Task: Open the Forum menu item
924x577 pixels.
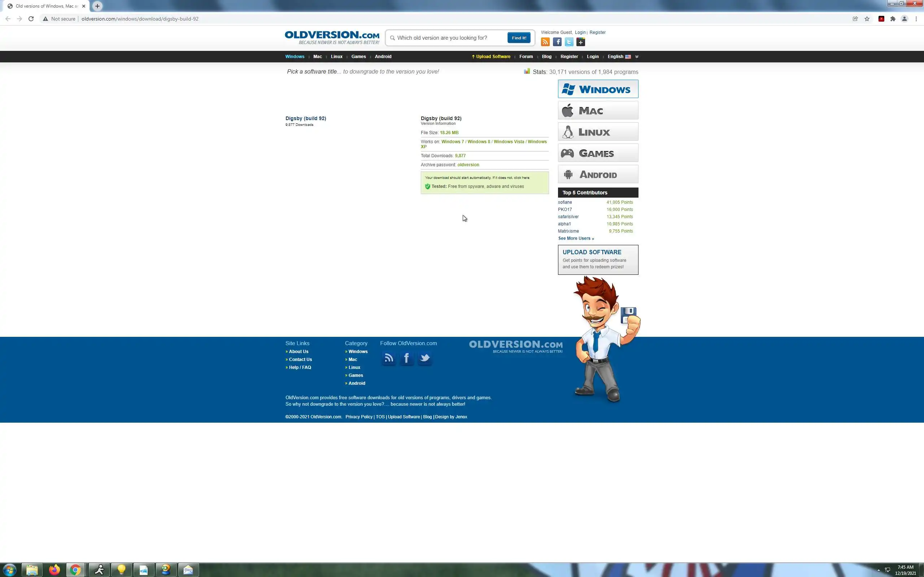Action: 526,57
